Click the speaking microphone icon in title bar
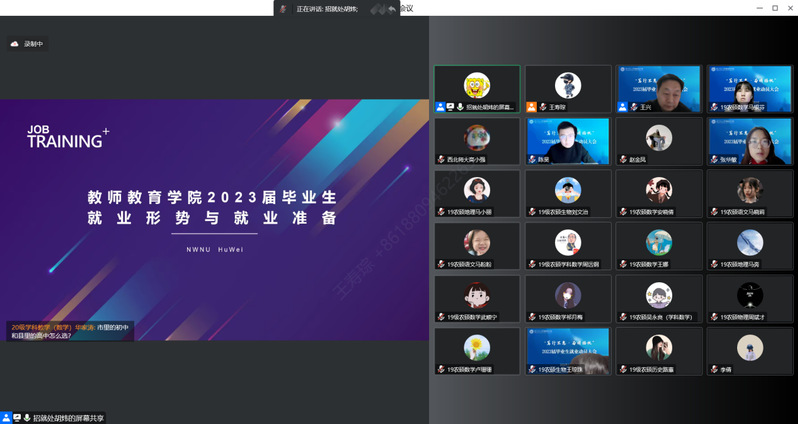 click(x=283, y=8)
